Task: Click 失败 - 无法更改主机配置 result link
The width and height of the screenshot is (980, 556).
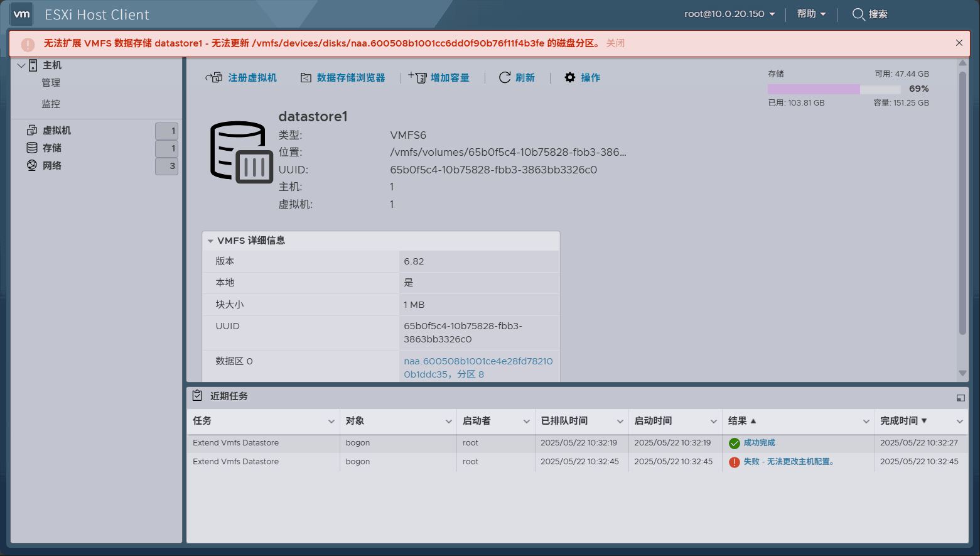Action: tap(789, 462)
